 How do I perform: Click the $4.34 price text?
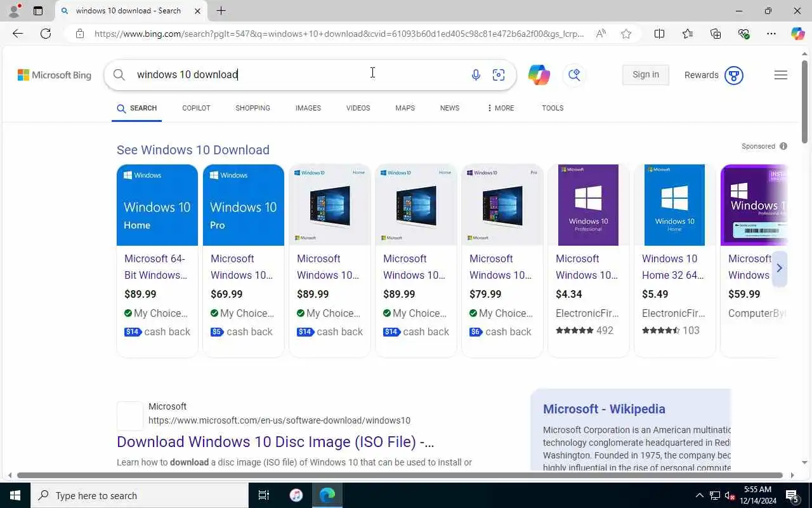[x=569, y=294]
